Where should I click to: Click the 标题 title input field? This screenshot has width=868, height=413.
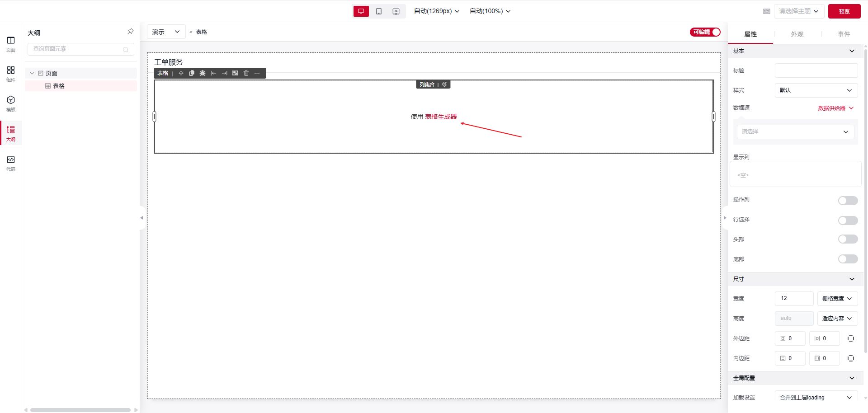click(816, 70)
